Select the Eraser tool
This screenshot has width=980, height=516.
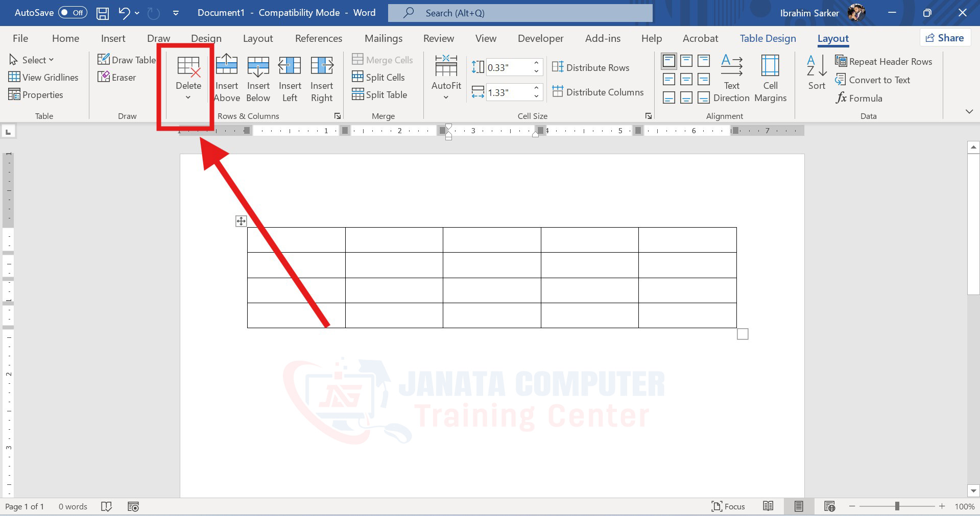pyautogui.click(x=117, y=78)
